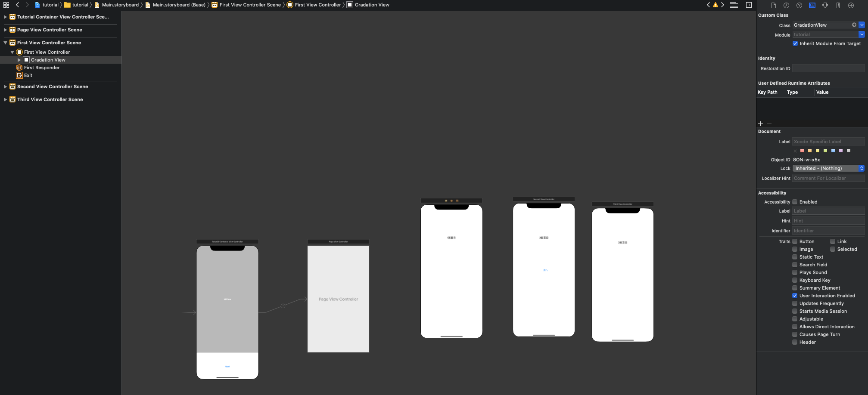The height and width of the screenshot is (395, 868).
Task: Check the Static Text trait
Action: [795, 257]
